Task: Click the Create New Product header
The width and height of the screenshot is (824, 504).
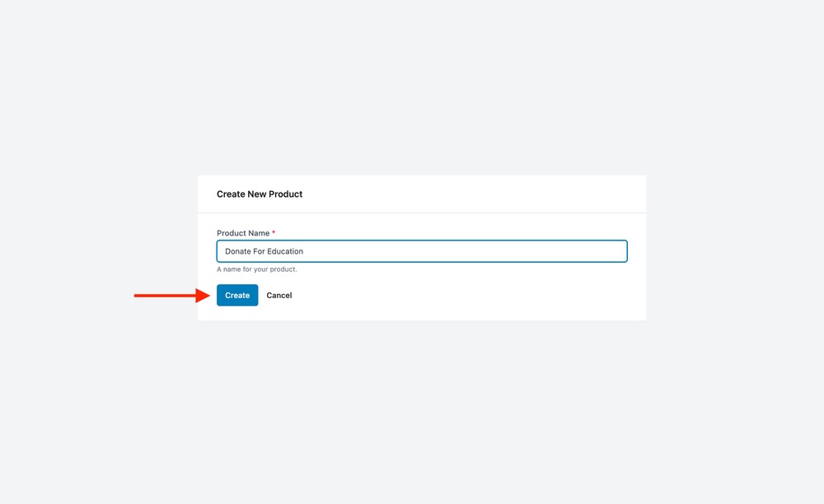Action: click(x=260, y=194)
